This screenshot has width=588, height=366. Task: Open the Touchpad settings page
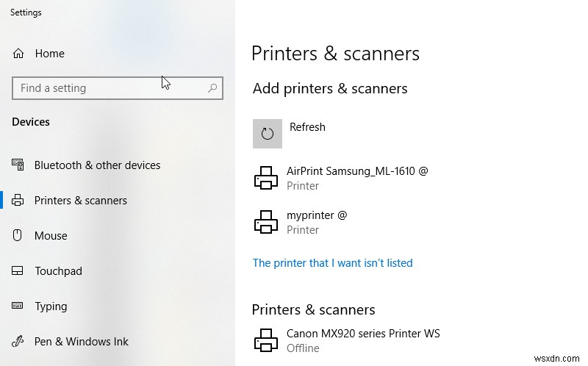click(x=58, y=271)
